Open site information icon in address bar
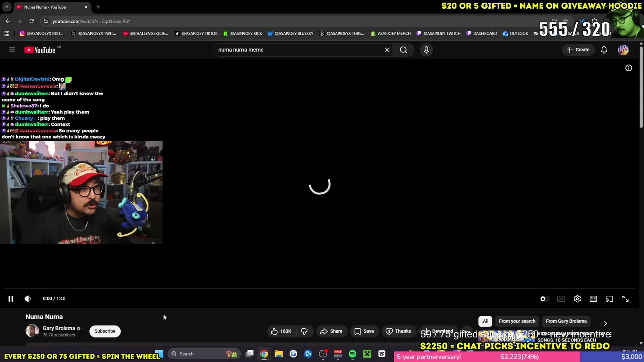The width and height of the screenshot is (644, 362). [46, 21]
